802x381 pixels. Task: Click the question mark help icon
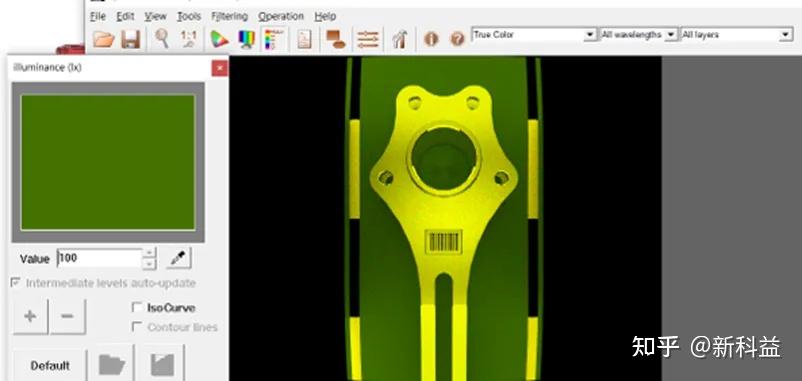457,39
